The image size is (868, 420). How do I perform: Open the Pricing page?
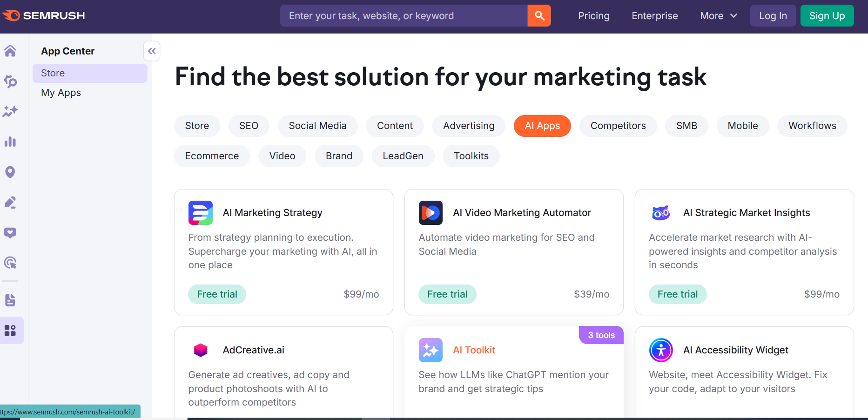[593, 16]
